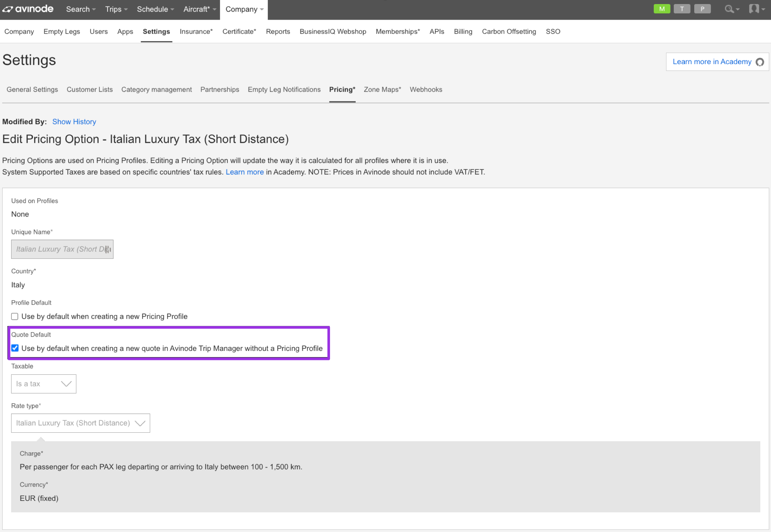Enable Use by default for new Pricing Profile
Screen dimensions: 771x532
coord(15,317)
